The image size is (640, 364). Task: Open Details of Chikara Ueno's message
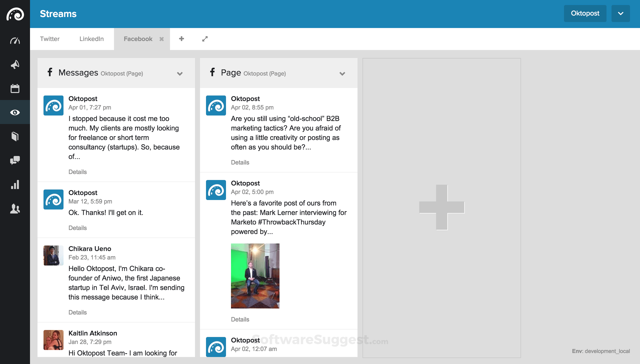click(77, 312)
